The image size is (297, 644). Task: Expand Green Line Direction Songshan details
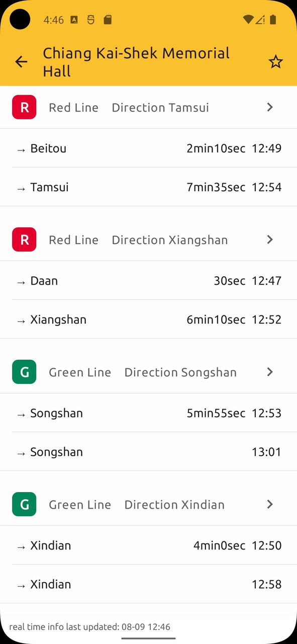click(270, 372)
